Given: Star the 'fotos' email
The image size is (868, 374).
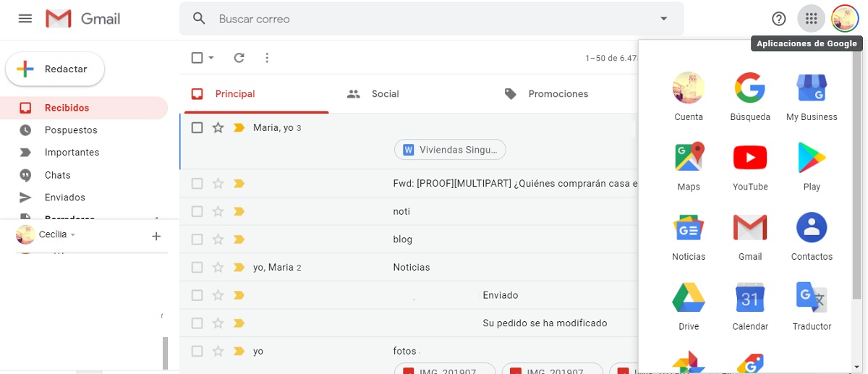Looking at the screenshot, I should (x=218, y=352).
